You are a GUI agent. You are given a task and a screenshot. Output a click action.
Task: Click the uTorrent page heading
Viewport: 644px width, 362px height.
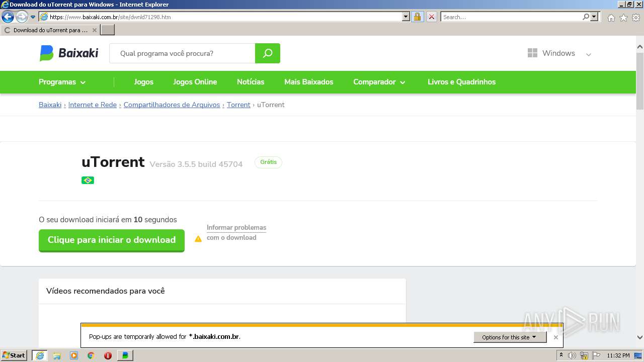(113, 162)
